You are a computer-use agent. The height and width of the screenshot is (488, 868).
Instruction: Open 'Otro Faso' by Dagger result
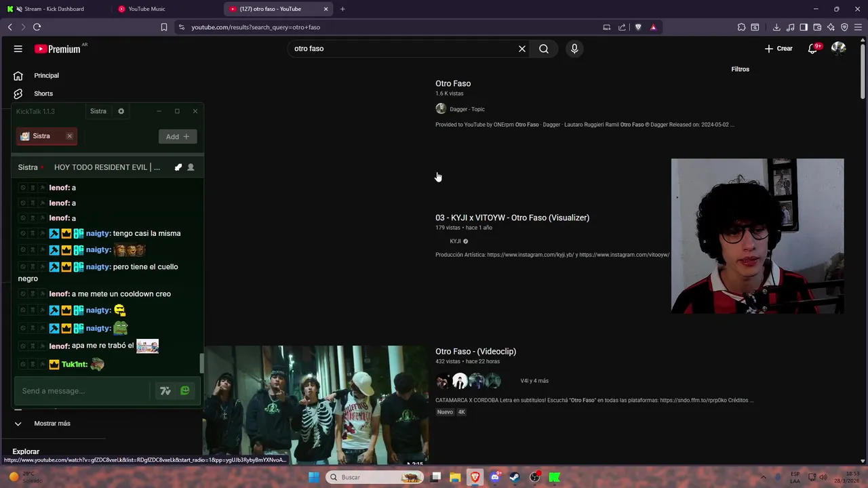tap(453, 83)
